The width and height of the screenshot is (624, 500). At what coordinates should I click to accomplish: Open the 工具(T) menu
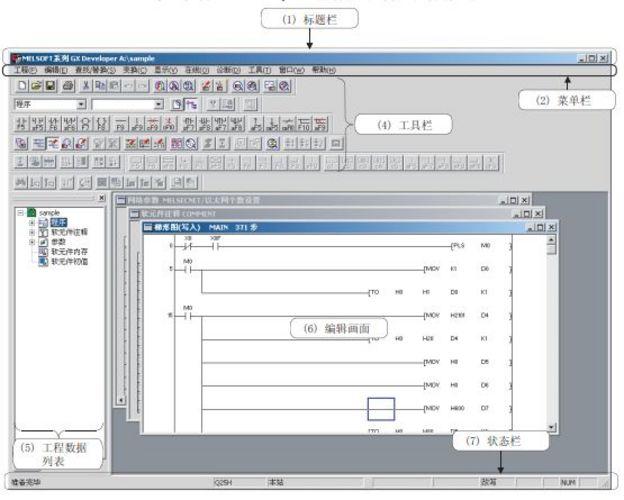259,70
